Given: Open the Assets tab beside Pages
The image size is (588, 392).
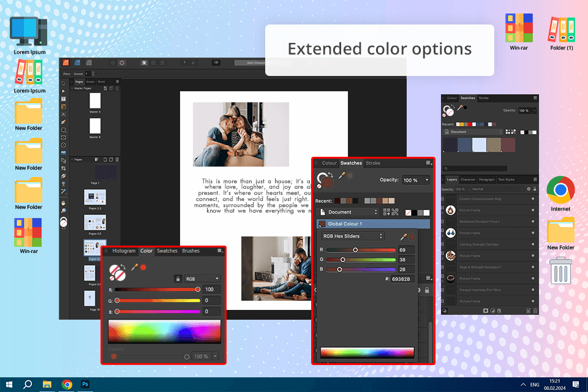Looking at the screenshot, I should pyautogui.click(x=91, y=82).
